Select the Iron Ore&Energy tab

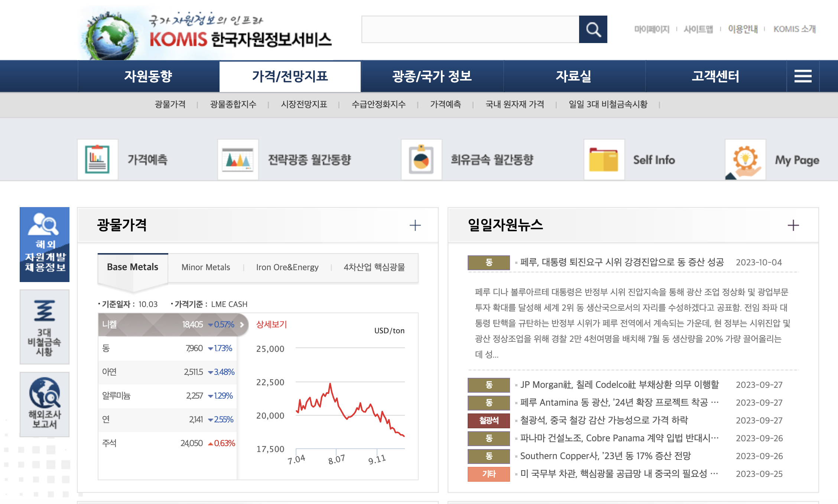coord(287,267)
